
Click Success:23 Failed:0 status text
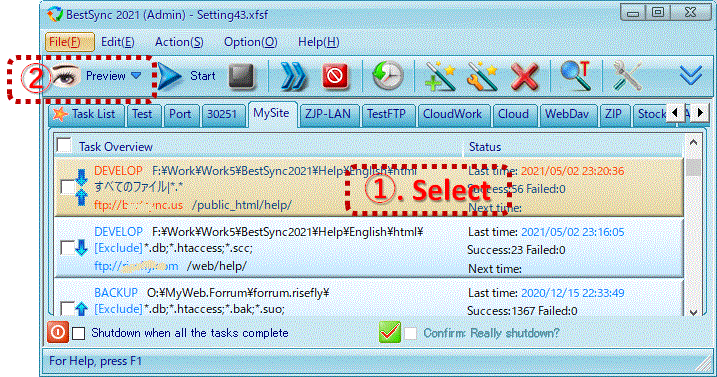click(x=516, y=250)
